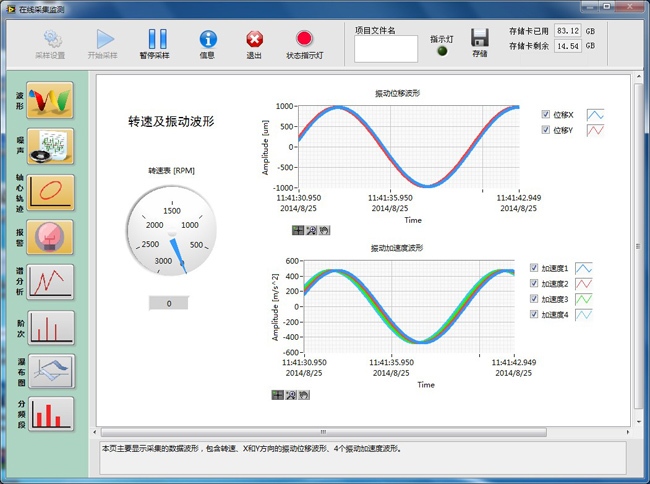This screenshot has height=484, width=650.
Task: Click the 转速及振动波形 page title
Action: (x=171, y=121)
